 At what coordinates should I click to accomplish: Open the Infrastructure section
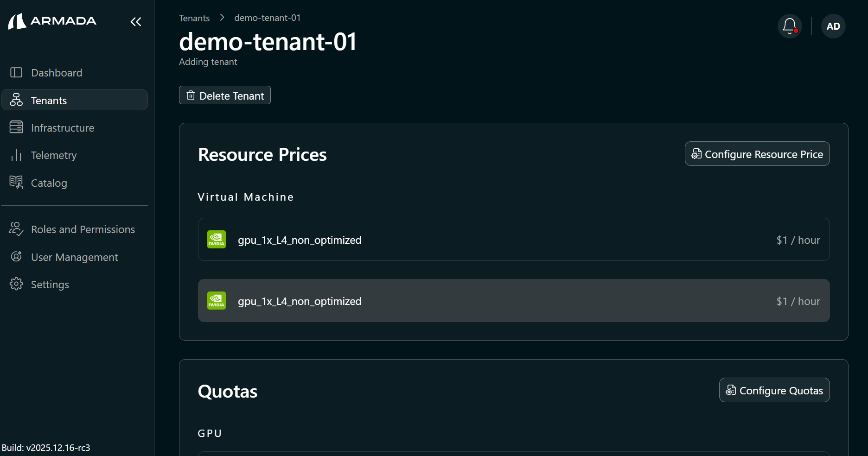point(63,127)
